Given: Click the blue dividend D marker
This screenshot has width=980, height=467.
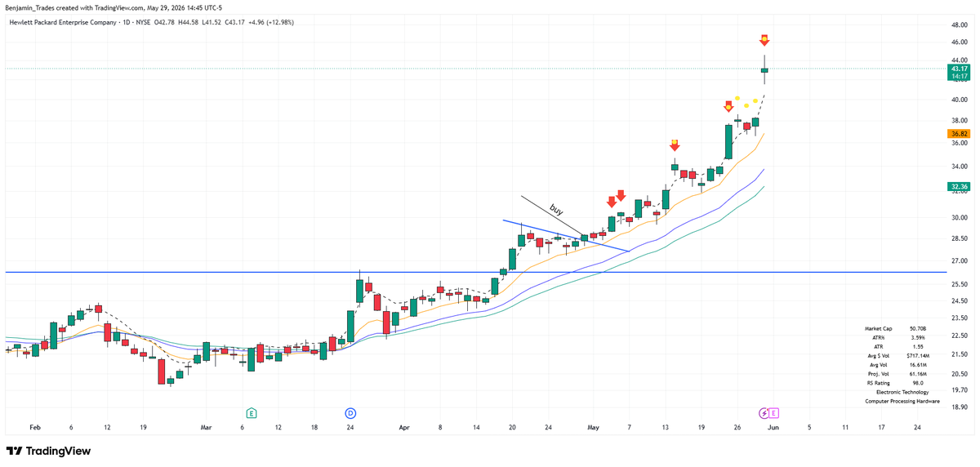Looking at the screenshot, I should 350,413.
